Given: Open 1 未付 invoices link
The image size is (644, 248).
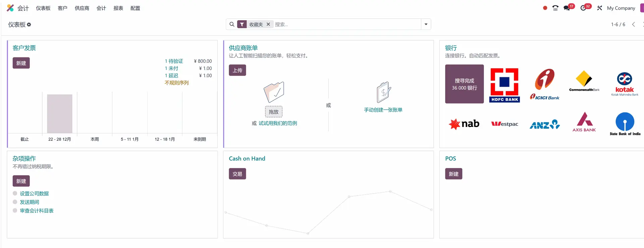Looking at the screenshot, I should pyautogui.click(x=171, y=68).
